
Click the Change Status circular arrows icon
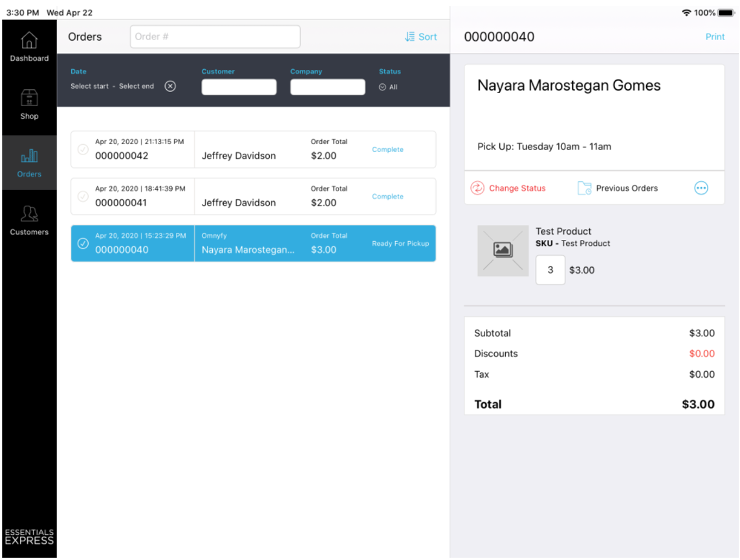click(477, 188)
